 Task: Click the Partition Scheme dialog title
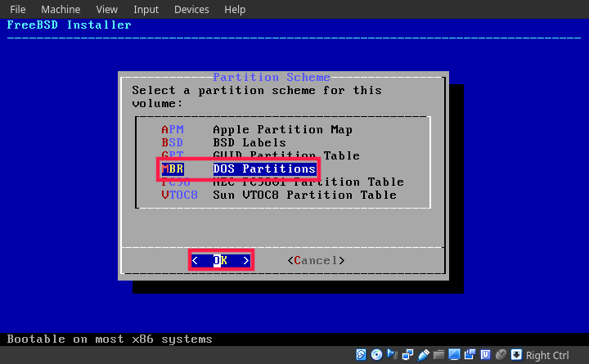pyautogui.click(x=272, y=77)
